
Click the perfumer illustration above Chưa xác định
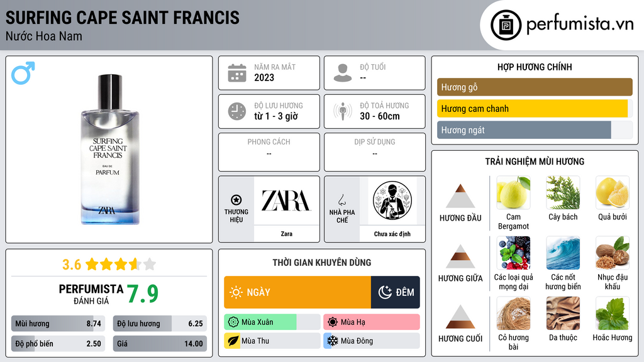[392, 200]
